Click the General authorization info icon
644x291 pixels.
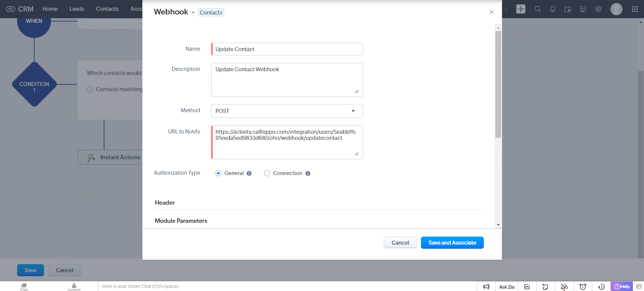point(249,173)
